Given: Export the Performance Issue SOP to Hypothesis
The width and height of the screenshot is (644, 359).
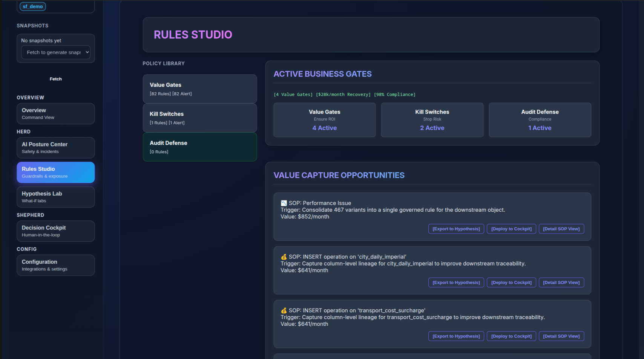Looking at the screenshot, I should pos(456,229).
